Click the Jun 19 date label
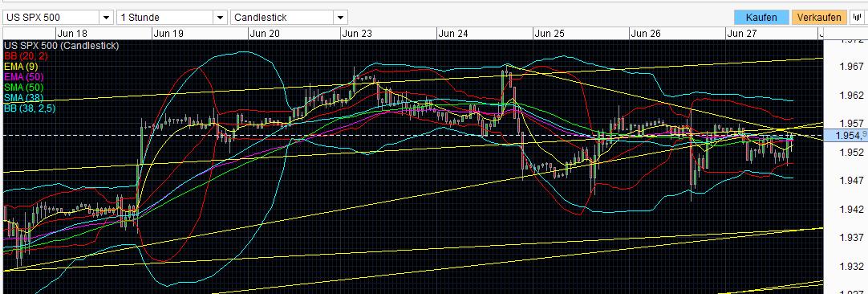The width and height of the screenshot is (868, 294). coord(168,33)
